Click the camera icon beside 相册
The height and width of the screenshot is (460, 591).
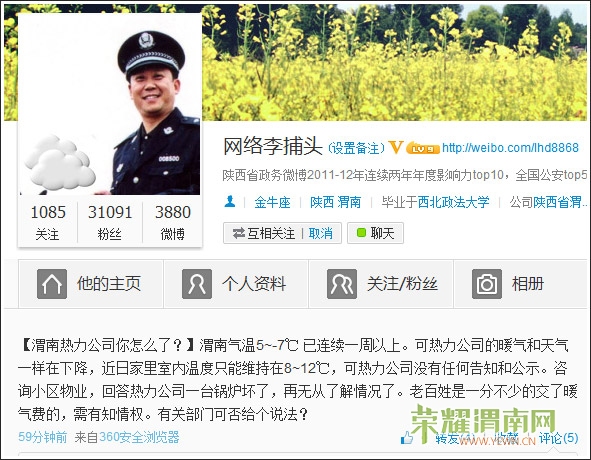point(487,284)
